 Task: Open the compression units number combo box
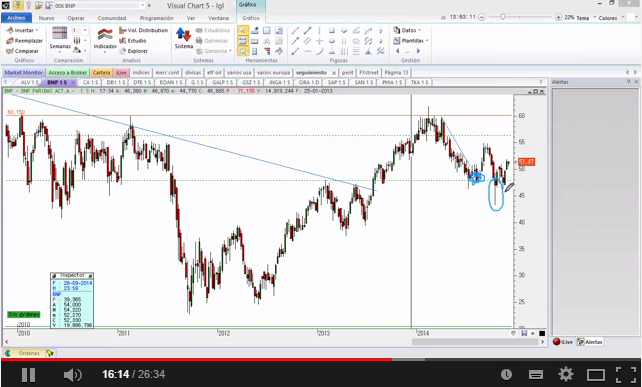[x=80, y=30]
